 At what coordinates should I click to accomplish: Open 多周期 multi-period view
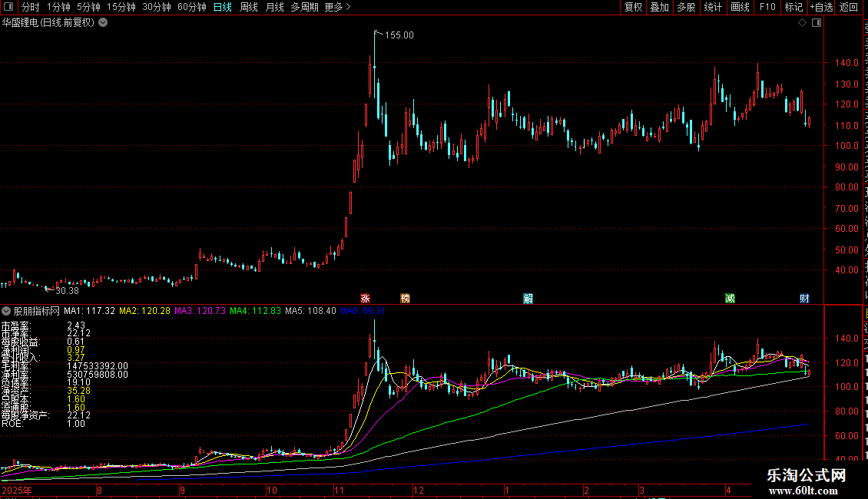(x=304, y=7)
